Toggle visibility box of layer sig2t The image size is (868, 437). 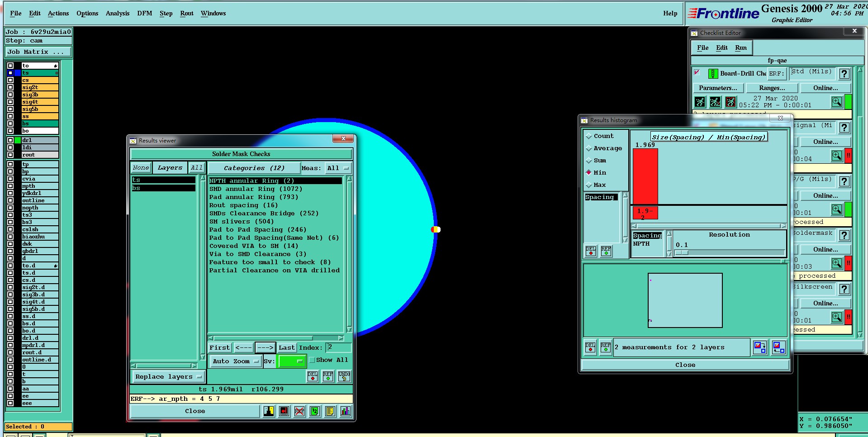[x=10, y=87]
